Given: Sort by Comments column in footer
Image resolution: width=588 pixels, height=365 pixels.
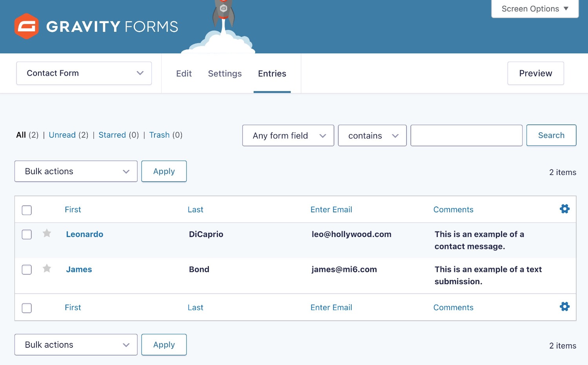Looking at the screenshot, I should [x=453, y=307].
